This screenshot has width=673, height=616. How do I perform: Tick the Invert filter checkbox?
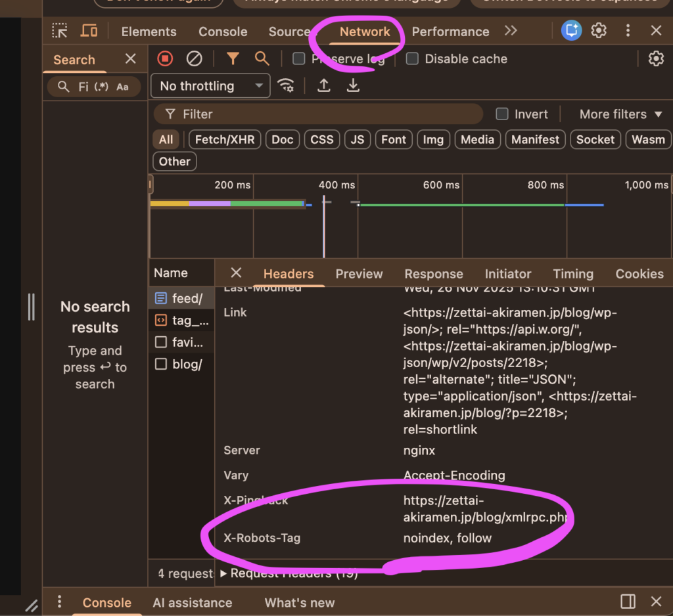point(502,114)
